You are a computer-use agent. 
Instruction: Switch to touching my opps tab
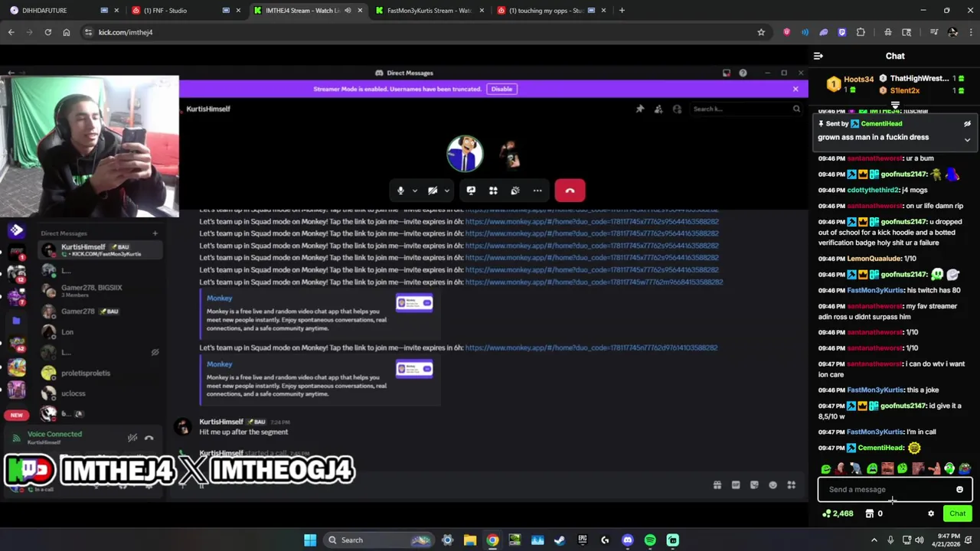[x=550, y=11]
